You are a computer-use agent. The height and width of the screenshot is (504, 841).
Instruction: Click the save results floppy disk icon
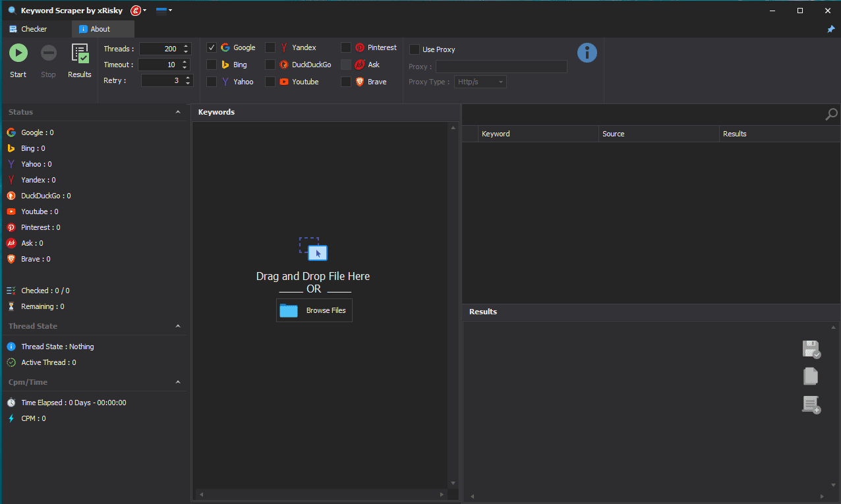click(x=811, y=349)
